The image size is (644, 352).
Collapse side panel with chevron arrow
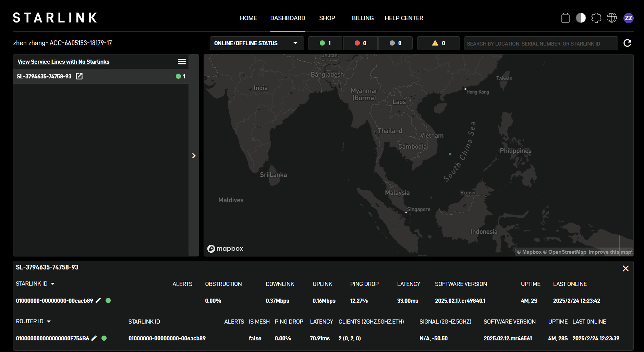coord(194,156)
